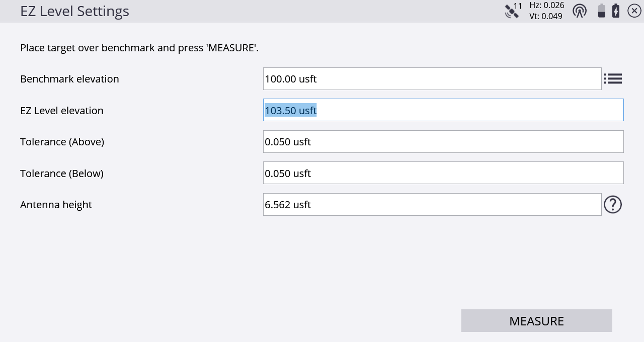Tap the charging battery lightning icon
644x342 pixels.
616,11
